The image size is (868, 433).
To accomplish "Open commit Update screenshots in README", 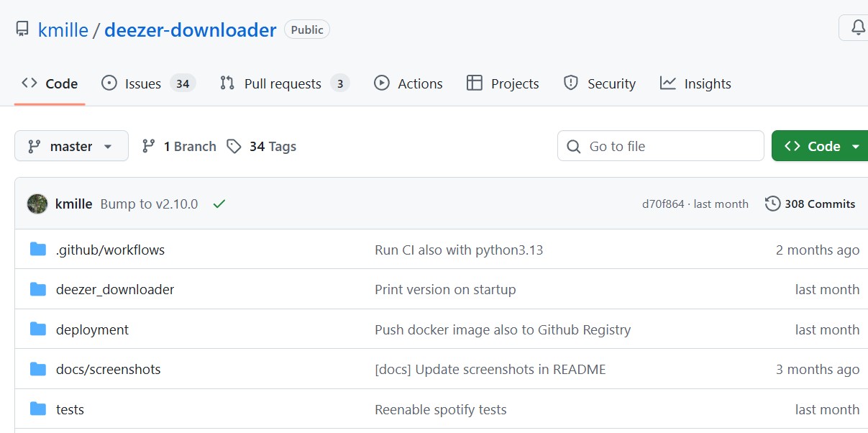I will click(490, 369).
